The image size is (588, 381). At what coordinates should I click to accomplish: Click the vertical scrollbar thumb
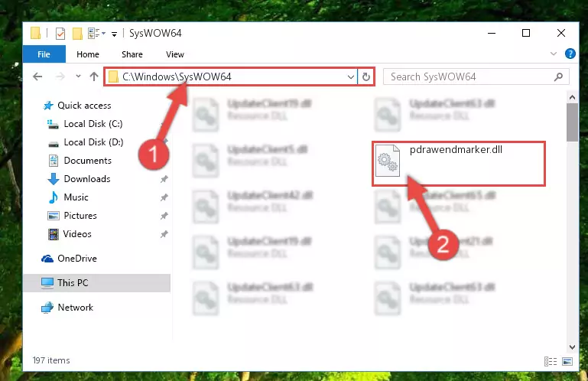tap(572, 122)
